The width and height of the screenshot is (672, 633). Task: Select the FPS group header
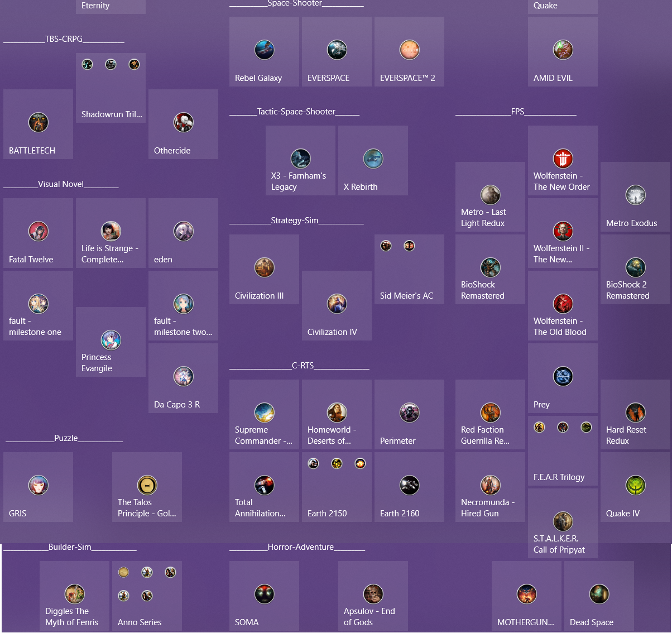516,112
